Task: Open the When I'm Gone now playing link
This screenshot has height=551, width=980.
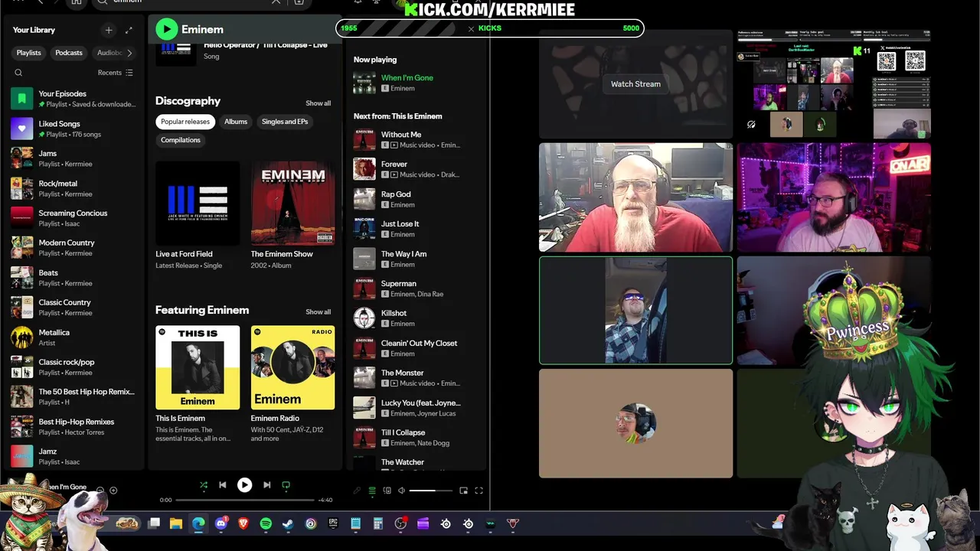Action: [407, 77]
